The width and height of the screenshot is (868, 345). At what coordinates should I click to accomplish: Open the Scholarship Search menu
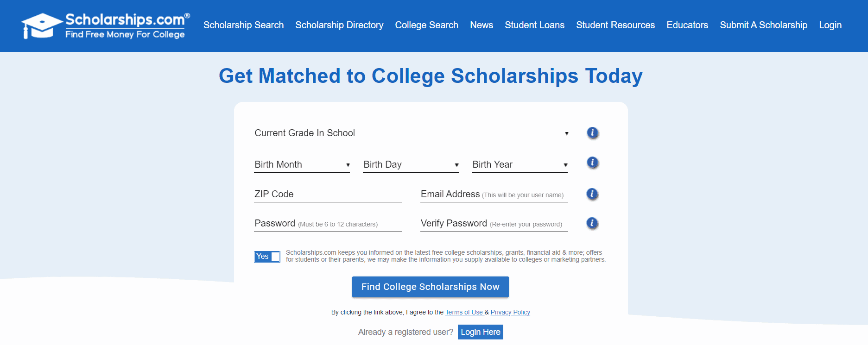point(243,25)
